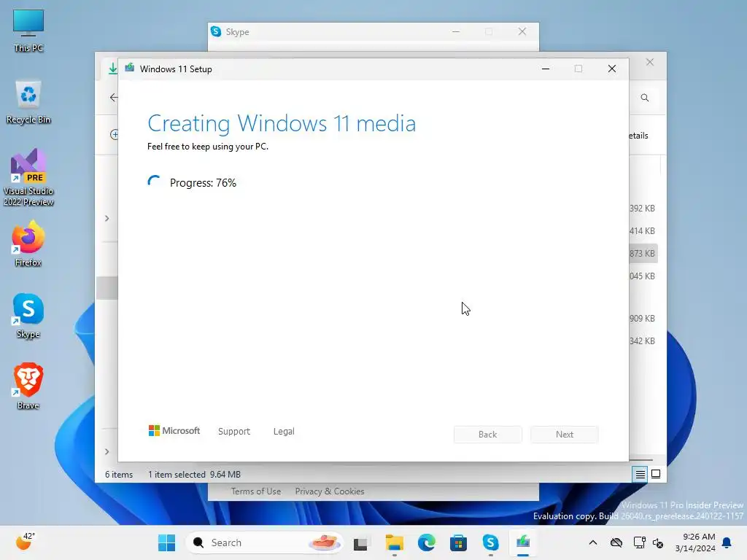Launch Visual Studio 2022 Preview shortcut
This screenshot has width=747, height=560.
tap(28, 176)
